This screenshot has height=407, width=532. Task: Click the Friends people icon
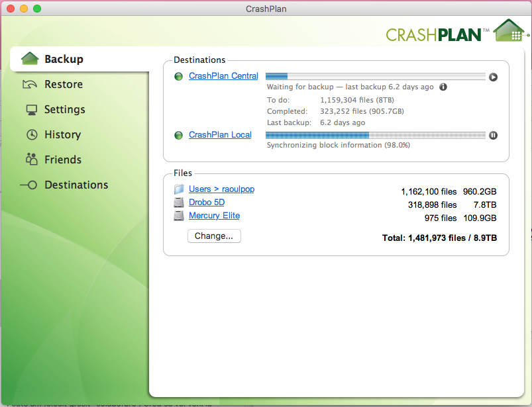click(31, 159)
